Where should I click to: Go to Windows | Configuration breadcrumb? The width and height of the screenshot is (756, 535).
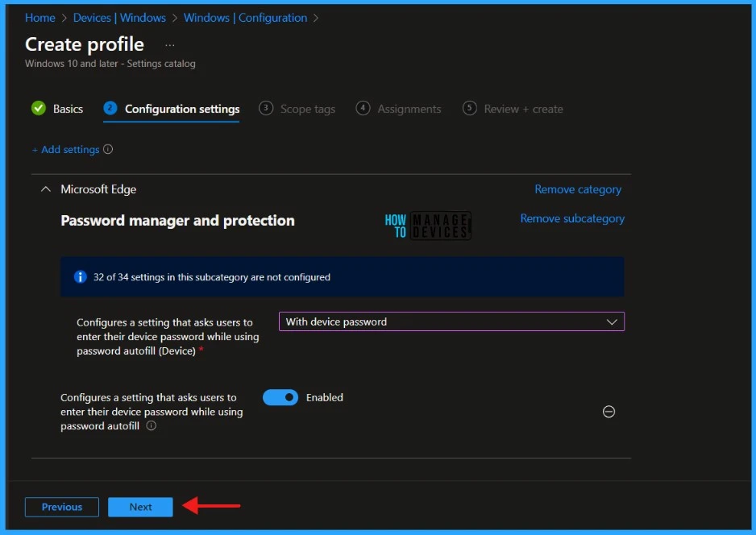(245, 18)
